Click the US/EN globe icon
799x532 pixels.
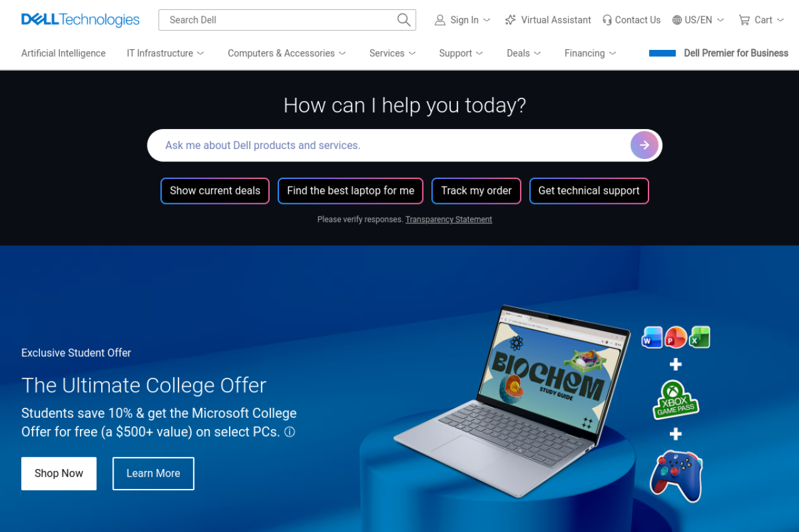coord(677,20)
